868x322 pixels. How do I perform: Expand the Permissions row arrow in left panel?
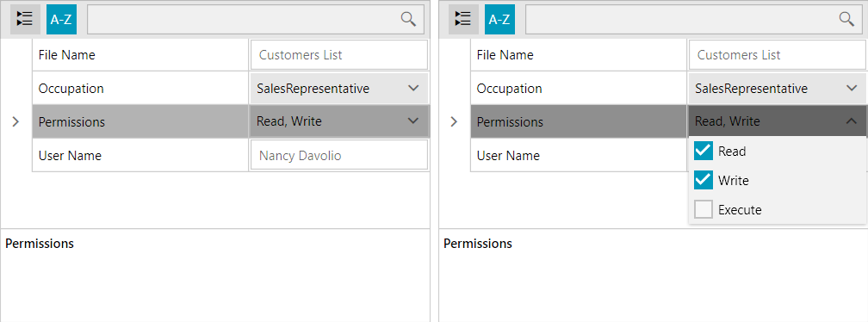(x=16, y=121)
